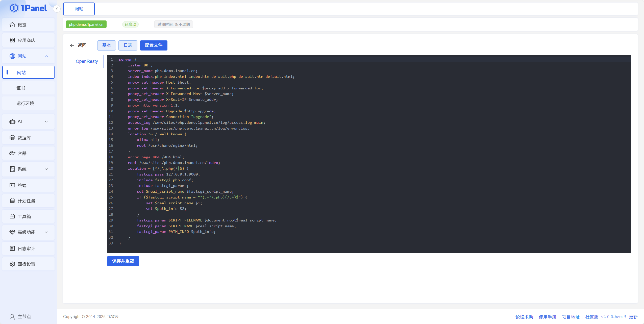Image resolution: width=644 pixels, height=324 pixels.
Task: Click the 网站 top page tab
Action: click(x=79, y=9)
